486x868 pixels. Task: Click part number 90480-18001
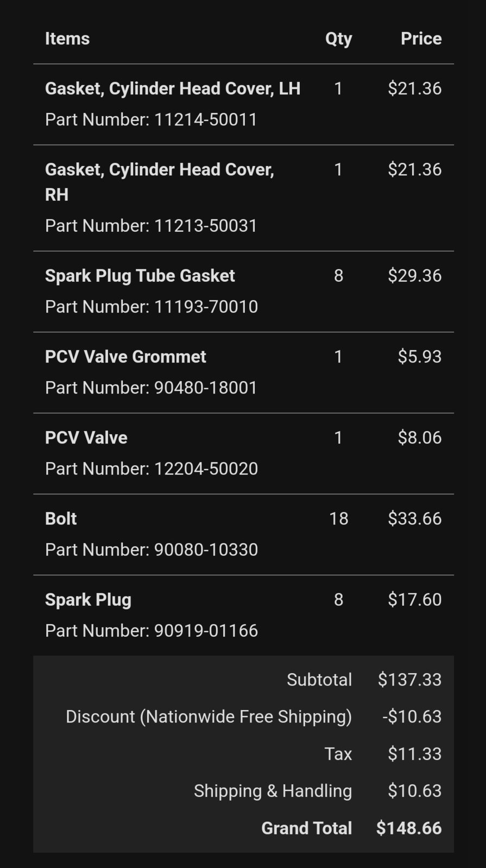point(206,388)
